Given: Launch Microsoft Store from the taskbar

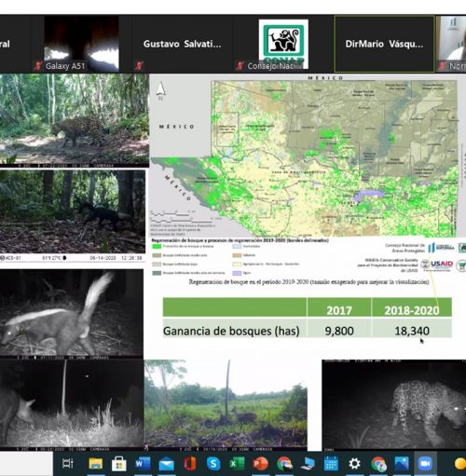Looking at the screenshot, I should (x=119, y=464).
